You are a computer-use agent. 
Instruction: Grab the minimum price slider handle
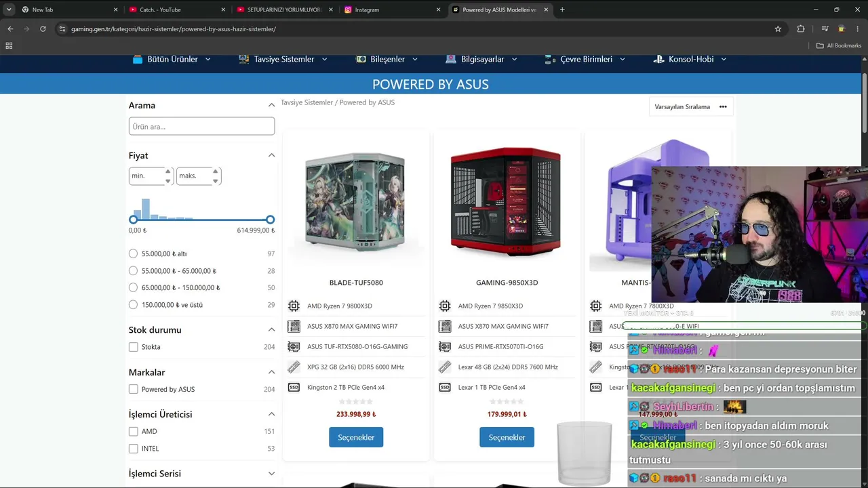pos(133,220)
